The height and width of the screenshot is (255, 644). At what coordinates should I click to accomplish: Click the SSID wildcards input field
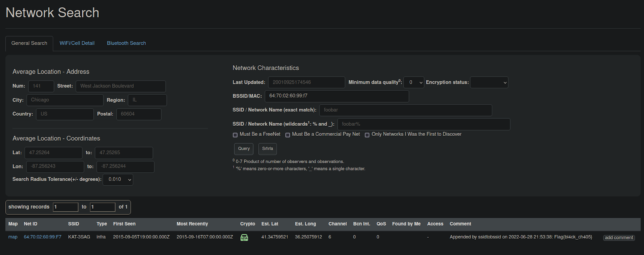click(424, 124)
